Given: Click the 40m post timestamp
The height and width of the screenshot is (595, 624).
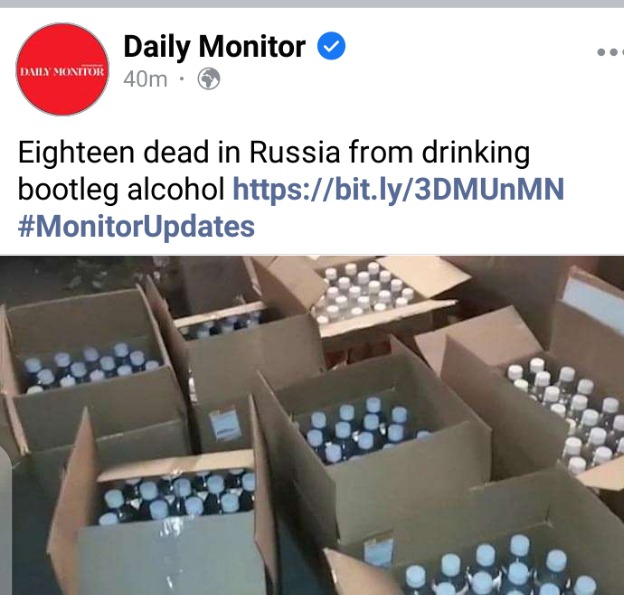Looking at the screenshot, I should (145, 79).
